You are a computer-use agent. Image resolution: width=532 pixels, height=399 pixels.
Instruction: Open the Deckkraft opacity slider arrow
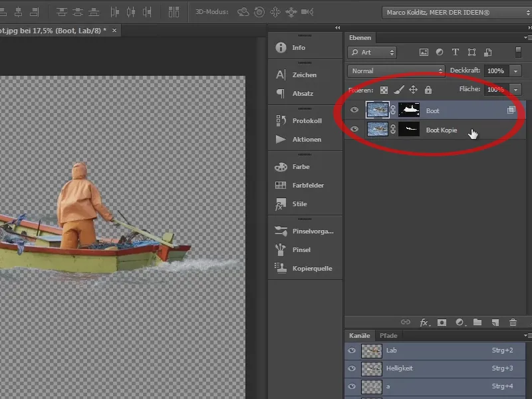point(516,71)
